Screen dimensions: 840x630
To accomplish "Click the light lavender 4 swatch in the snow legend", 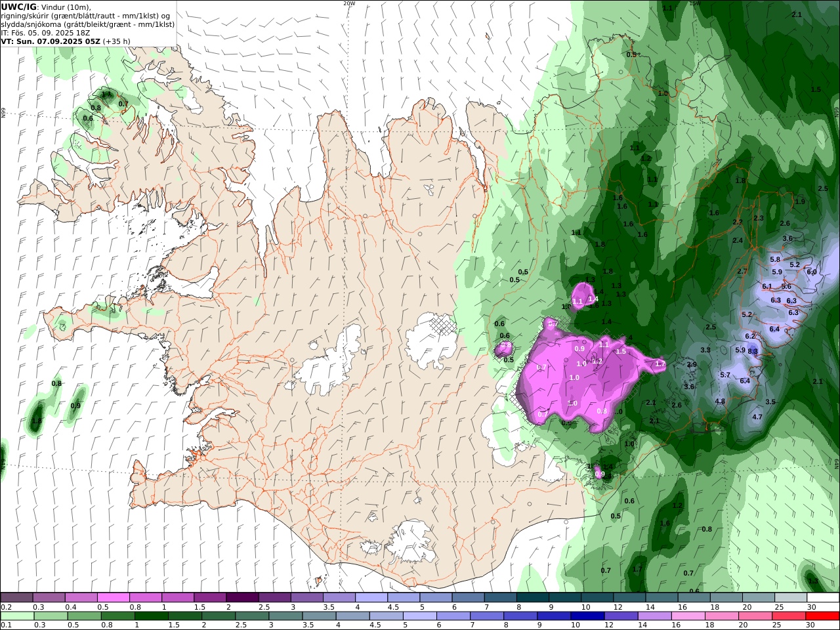I will 371,598.
